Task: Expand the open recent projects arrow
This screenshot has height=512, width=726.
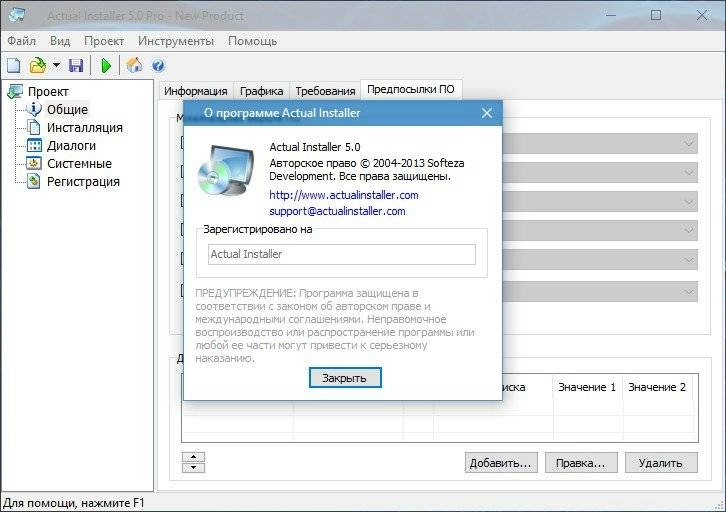Action: (x=56, y=65)
